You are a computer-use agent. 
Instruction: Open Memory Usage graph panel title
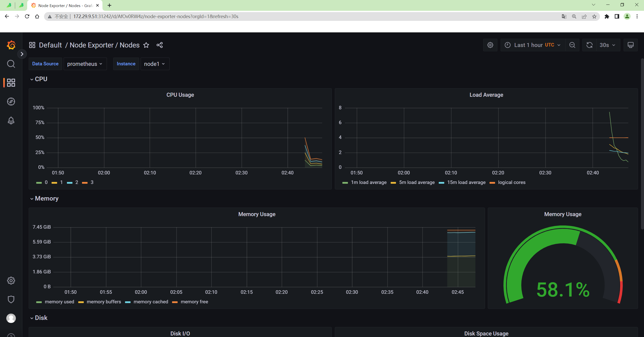click(x=257, y=214)
